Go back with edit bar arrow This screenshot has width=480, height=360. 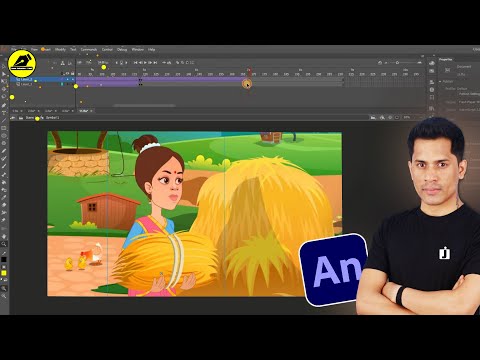click(14, 118)
